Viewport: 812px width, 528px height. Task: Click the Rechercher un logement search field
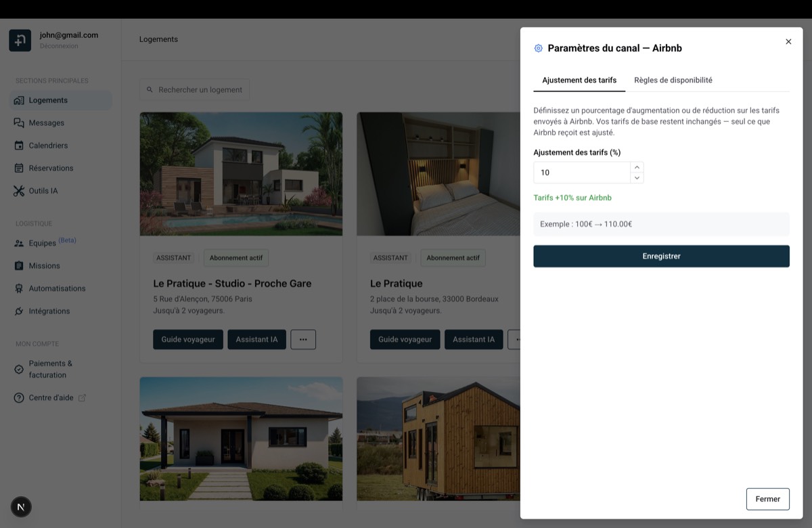click(194, 89)
